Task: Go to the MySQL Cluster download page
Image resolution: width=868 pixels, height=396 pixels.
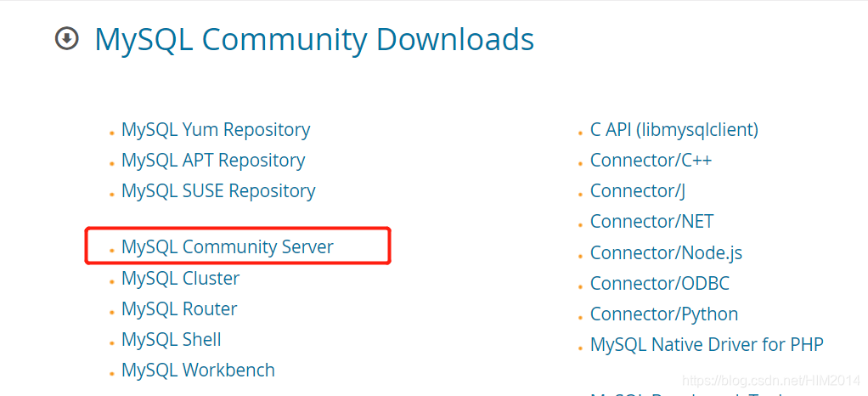Action: click(180, 278)
